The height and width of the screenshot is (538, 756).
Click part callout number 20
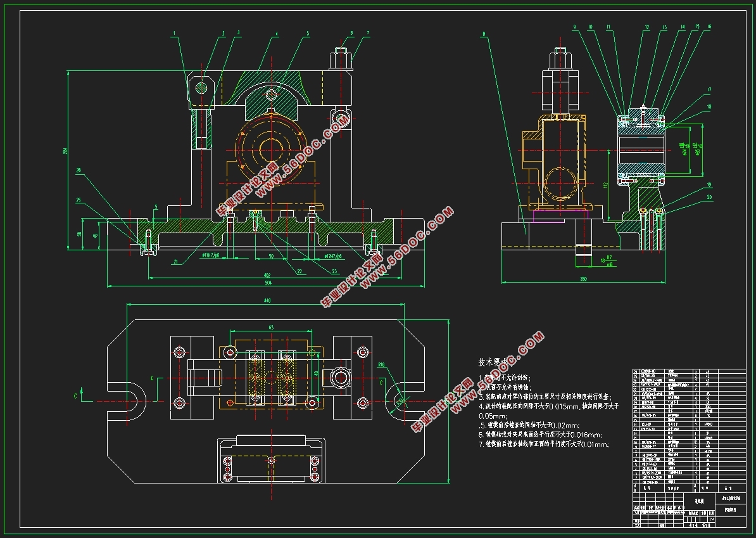pyautogui.click(x=709, y=197)
